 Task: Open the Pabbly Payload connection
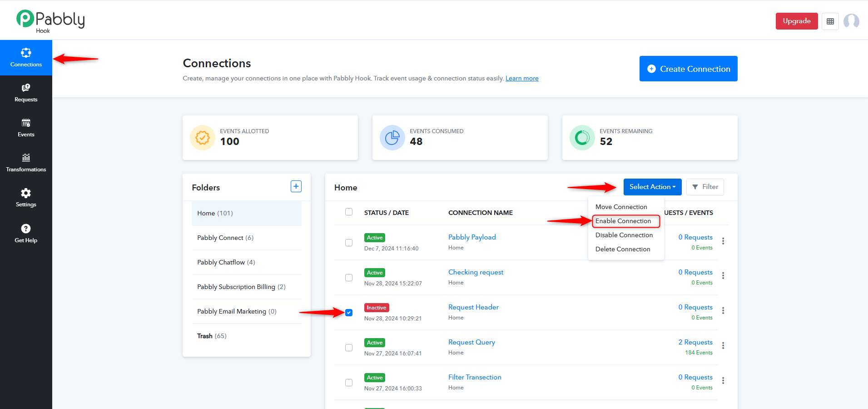(x=472, y=237)
